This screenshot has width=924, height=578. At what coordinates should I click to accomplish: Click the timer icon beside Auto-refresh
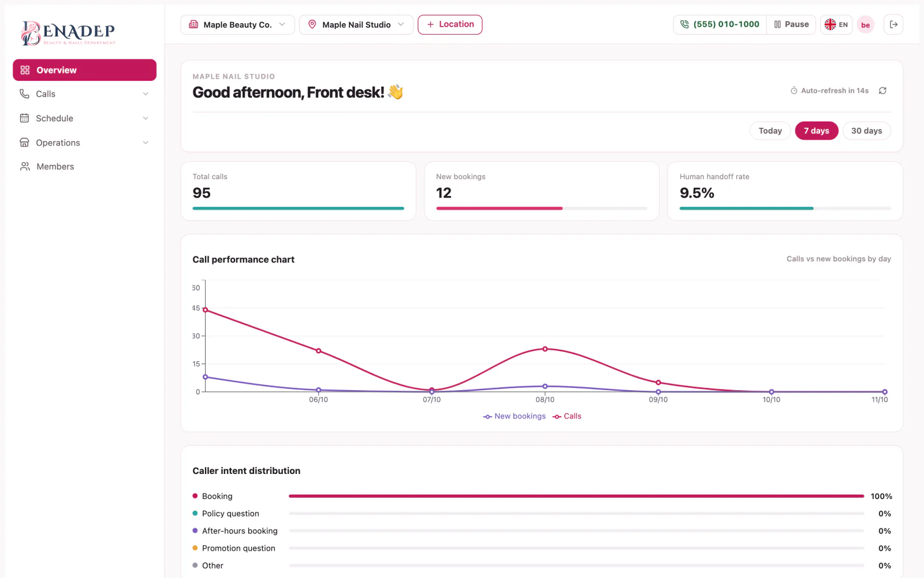point(794,91)
